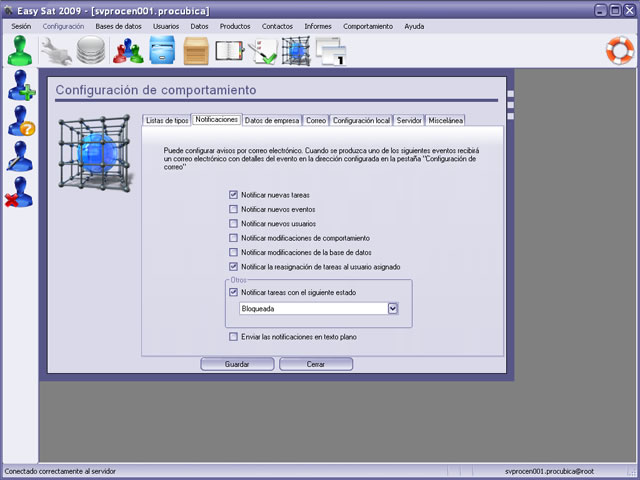Screen dimensions: 640x480
Task: Open the blue file drawer icon
Action: [x=162, y=50]
